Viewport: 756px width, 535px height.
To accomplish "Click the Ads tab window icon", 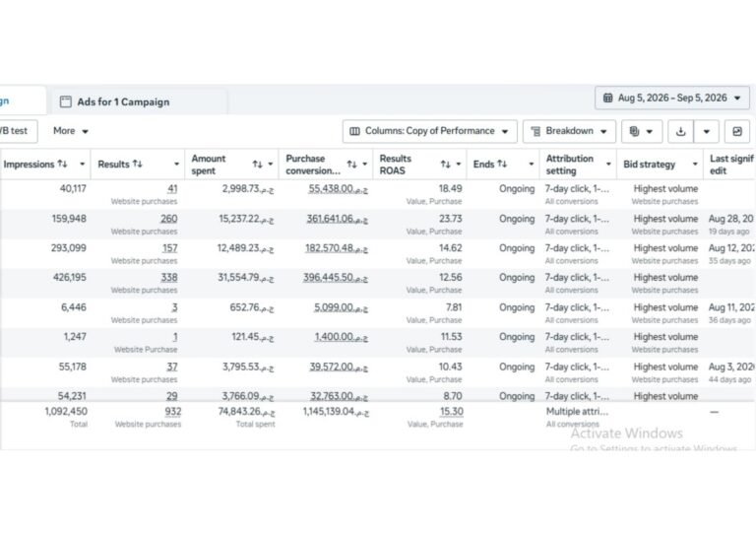I will [x=66, y=101].
